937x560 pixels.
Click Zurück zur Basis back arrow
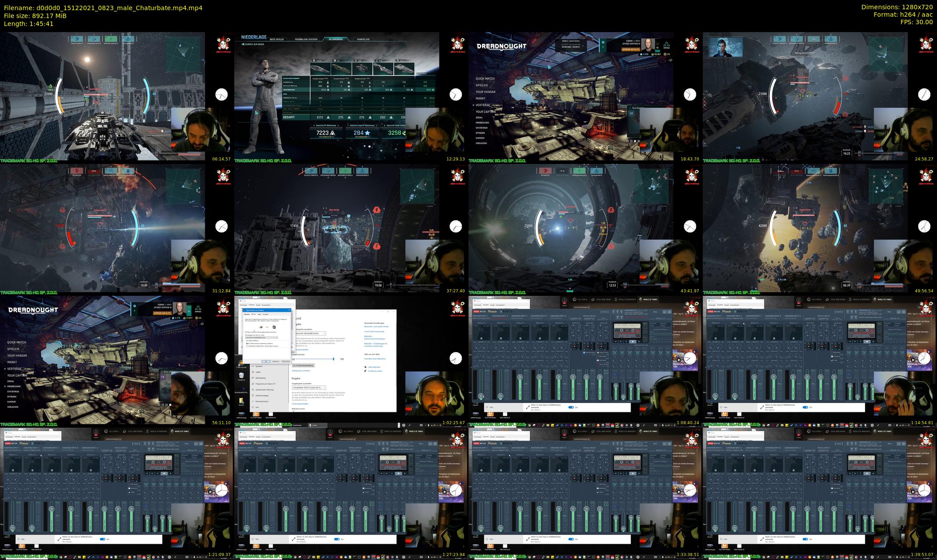243,44
